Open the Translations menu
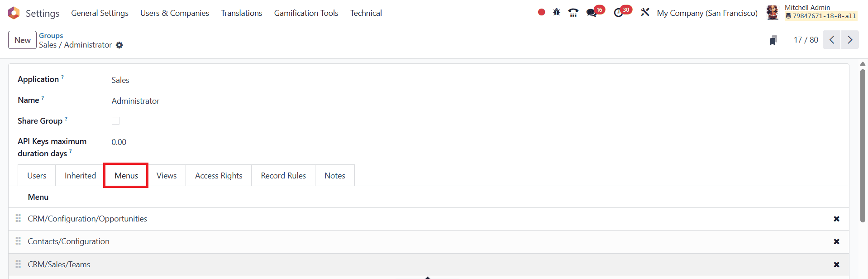 pyautogui.click(x=242, y=13)
